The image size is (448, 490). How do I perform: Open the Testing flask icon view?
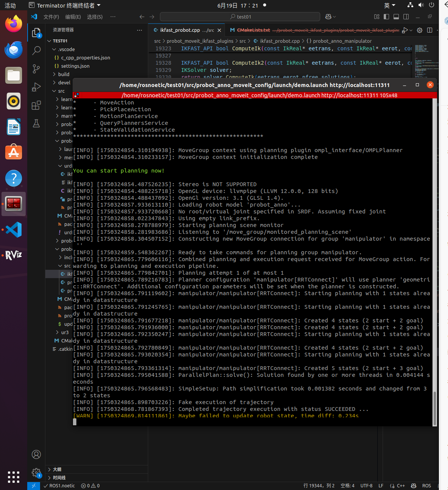[36, 123]
